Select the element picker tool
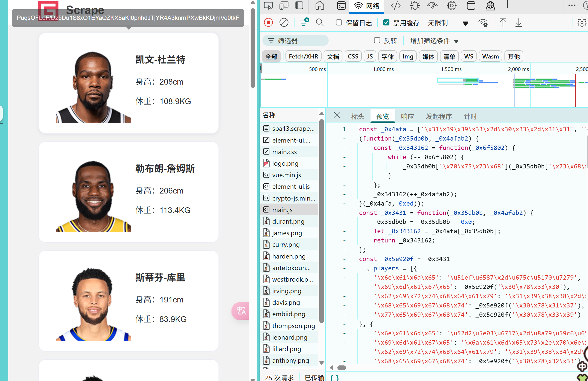Screen dimensions: 588x381 tap(268, 5)
